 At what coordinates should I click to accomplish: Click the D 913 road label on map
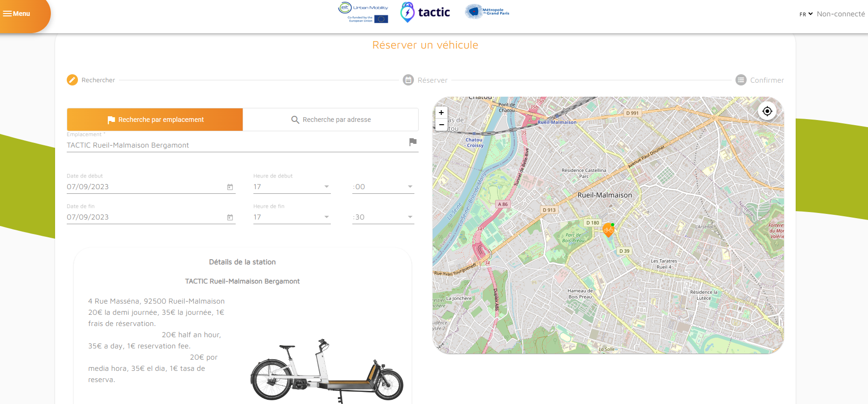549,210
